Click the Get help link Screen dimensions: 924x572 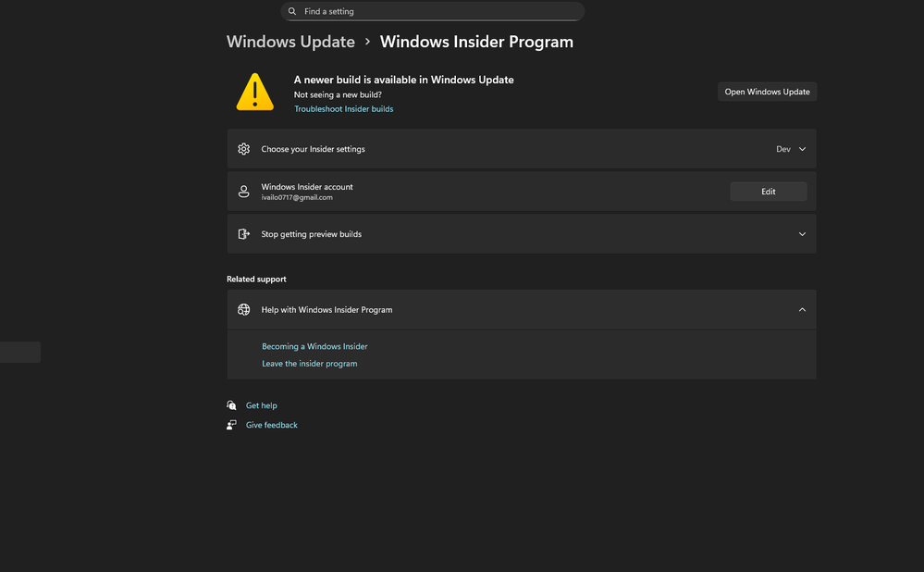261,405
